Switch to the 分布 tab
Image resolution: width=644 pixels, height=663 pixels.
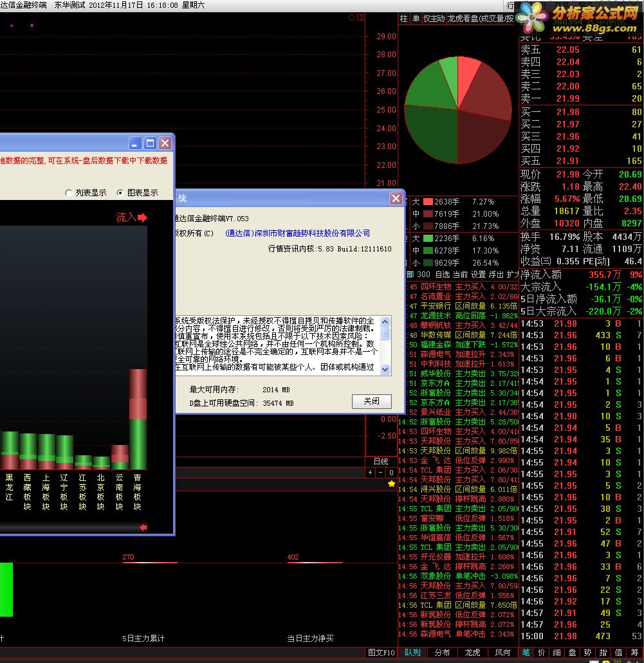pyautogui.click(x=442, y=653)
